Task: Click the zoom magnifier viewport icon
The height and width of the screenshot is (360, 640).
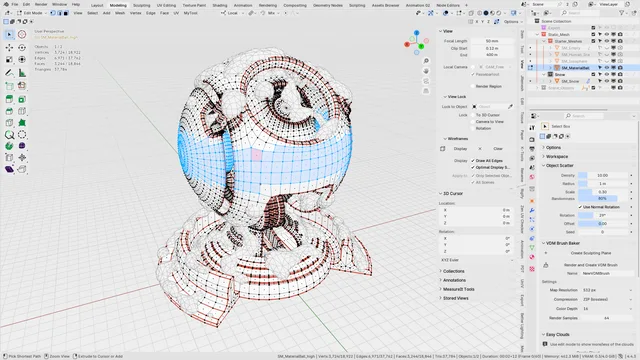Action: pos(426,61)
